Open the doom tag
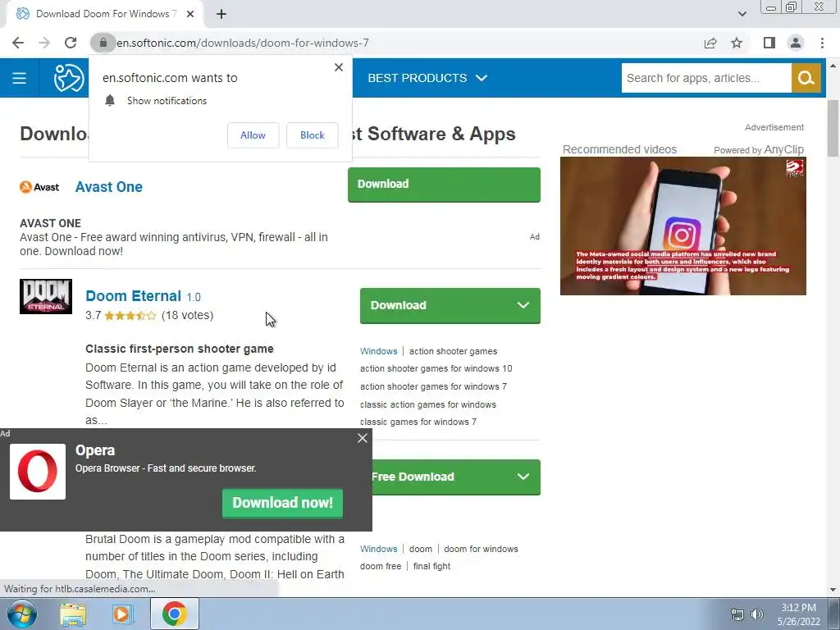Viewport: 840px width, 630px height. 421,549
